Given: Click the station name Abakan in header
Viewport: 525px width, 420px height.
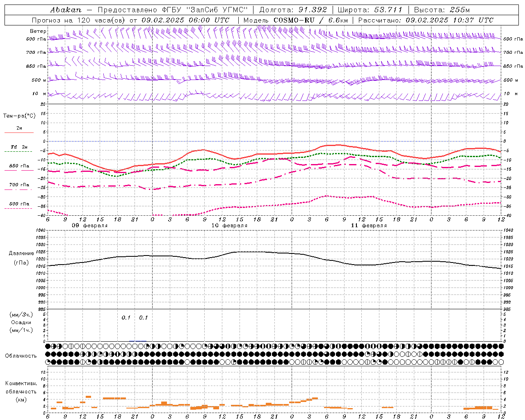Looking at the screenshot, I should [x=66, y=10].
